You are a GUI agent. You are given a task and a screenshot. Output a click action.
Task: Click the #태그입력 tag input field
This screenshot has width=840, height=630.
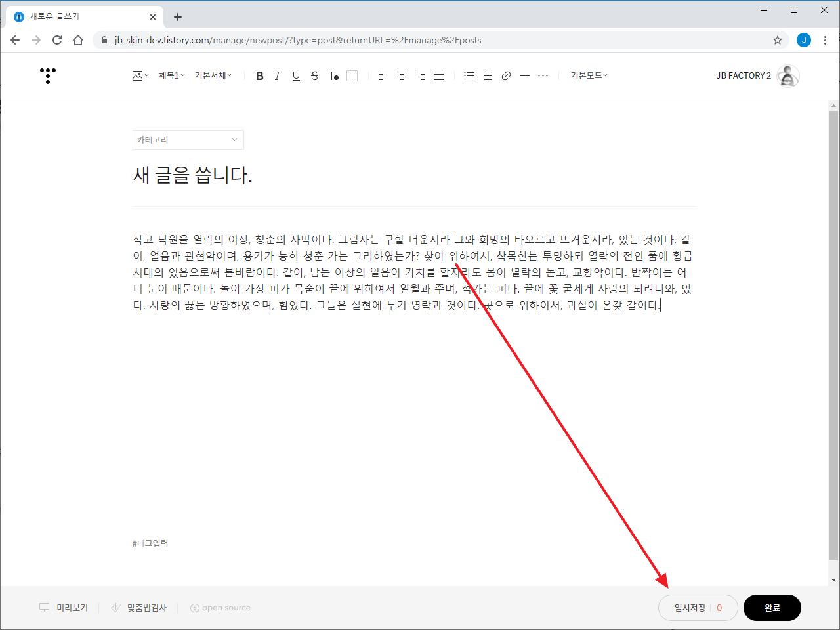tap(150, 543)
